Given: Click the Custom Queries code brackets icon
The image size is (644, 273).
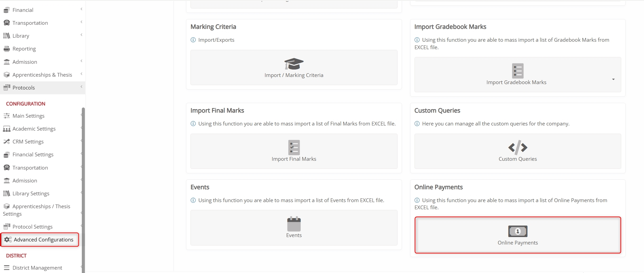Looking at the screenshot, I should 517,148.
